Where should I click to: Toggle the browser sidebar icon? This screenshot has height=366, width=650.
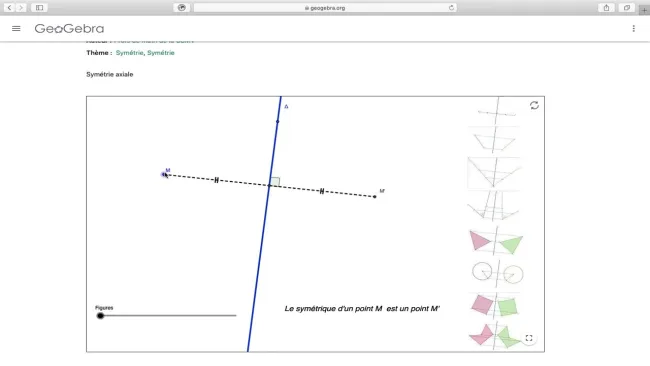pos(39,7)
